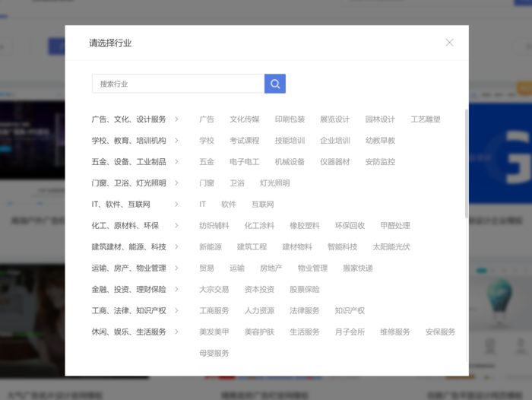Expand chevron beside 五金、设备、工业制品
This screenshot has width=532, height=400.
(x=176, y=162)
